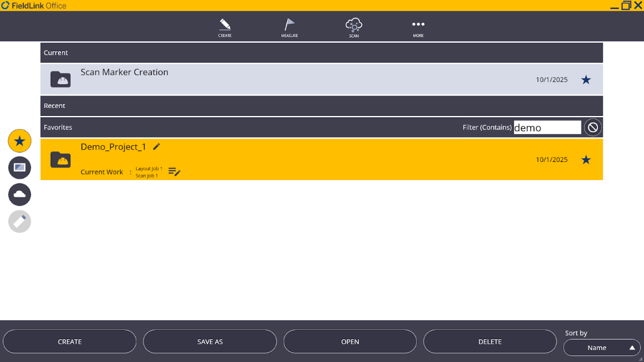Clear the filter with the cancel icon
The height and width of the screenshot is (362, 644).
(x=593, y=127)
